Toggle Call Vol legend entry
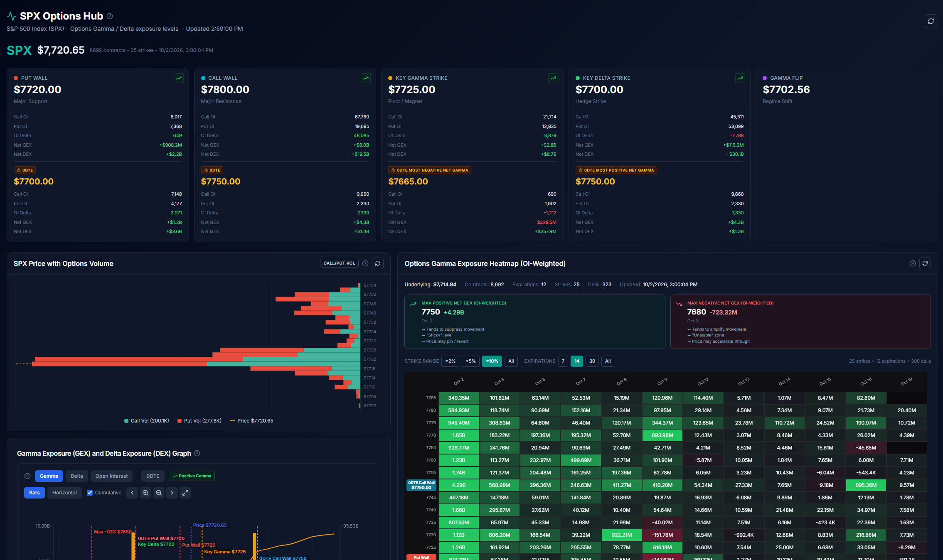 coord(147,421)
